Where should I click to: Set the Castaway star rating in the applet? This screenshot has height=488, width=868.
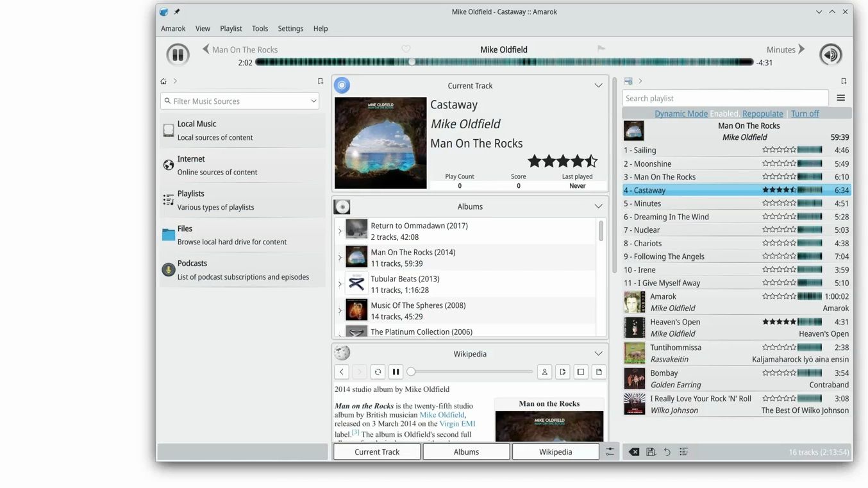[563, 161]
